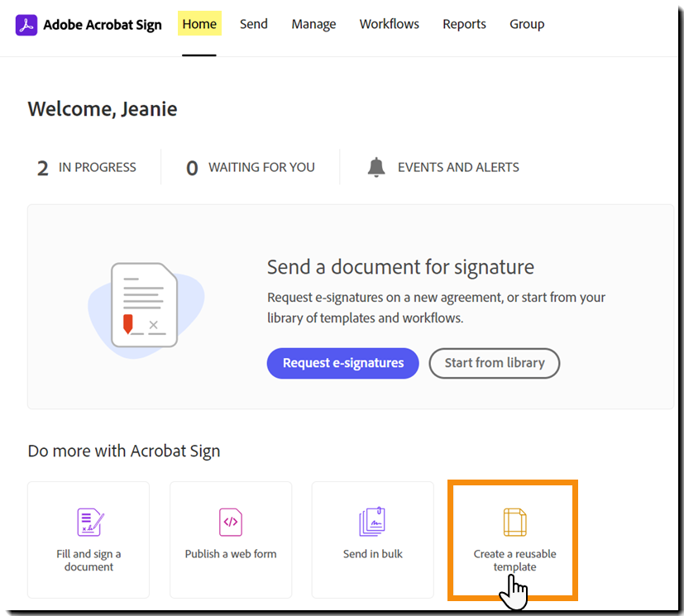Open the Events and Alerts link text

tap(458, 167)
